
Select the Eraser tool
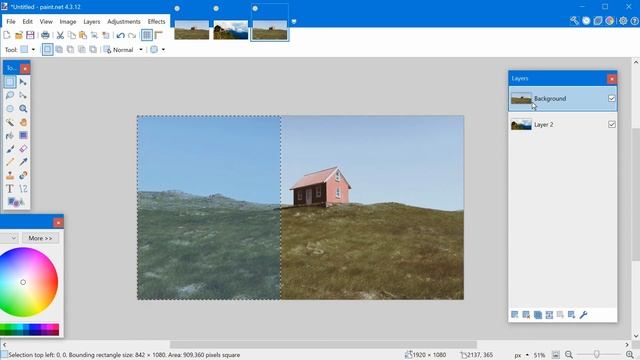click(23, 149)
